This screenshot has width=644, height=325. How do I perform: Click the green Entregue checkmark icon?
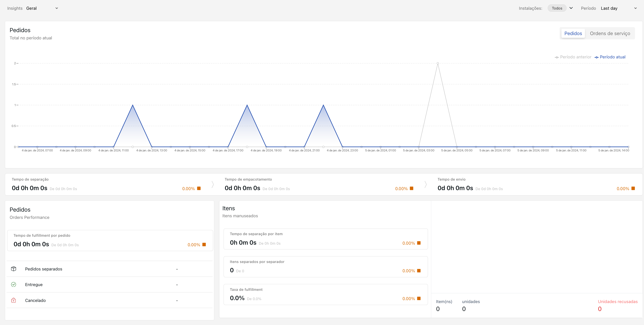(x=14, y=284)
